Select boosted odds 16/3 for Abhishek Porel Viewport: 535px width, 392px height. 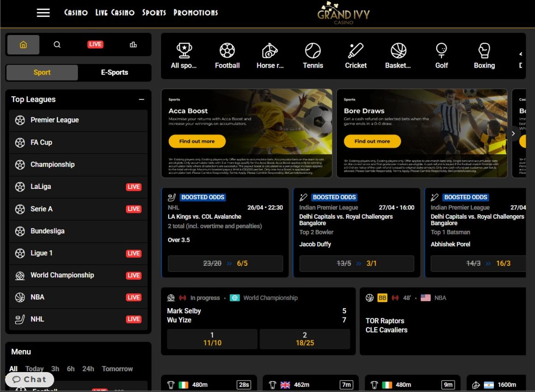click(x=478, y=263)
